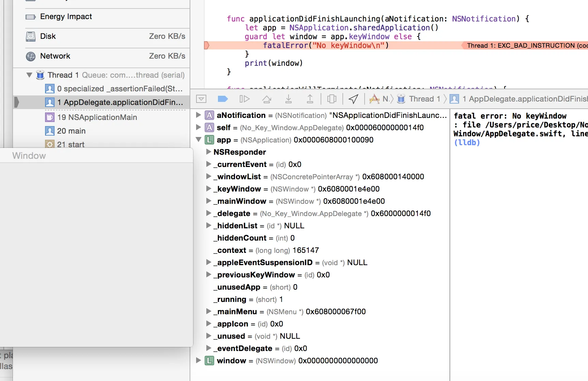588x381 pixels.
Task: Select the _running variable row
Action: point(320,299)
